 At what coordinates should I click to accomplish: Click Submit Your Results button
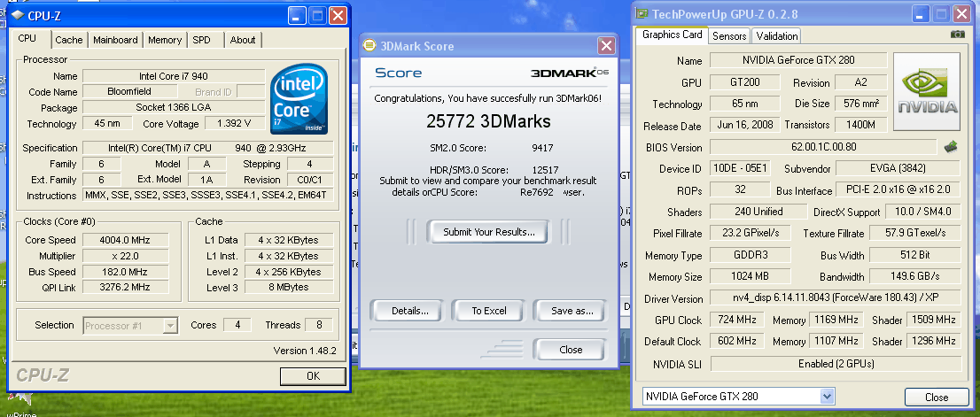click(489, 232)
